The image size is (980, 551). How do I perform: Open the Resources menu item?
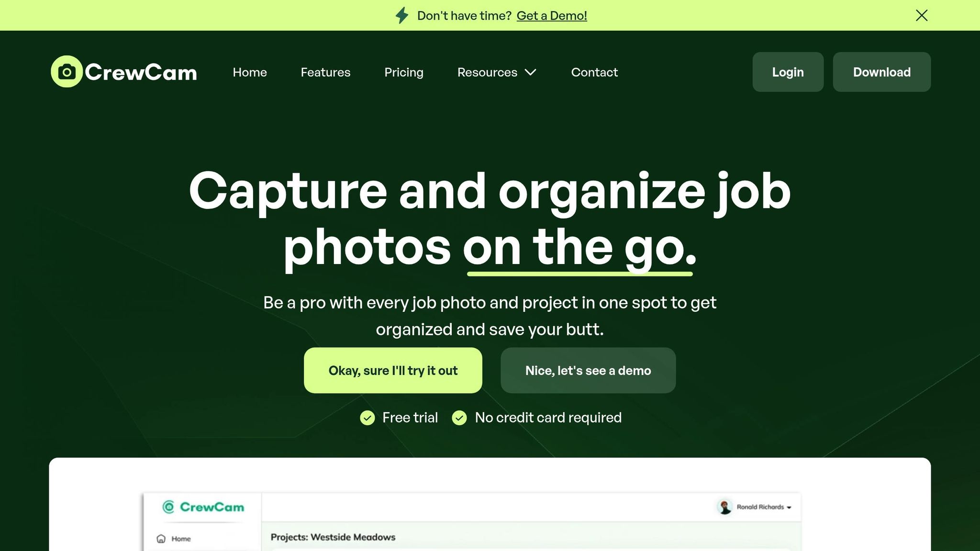[497, 72]
